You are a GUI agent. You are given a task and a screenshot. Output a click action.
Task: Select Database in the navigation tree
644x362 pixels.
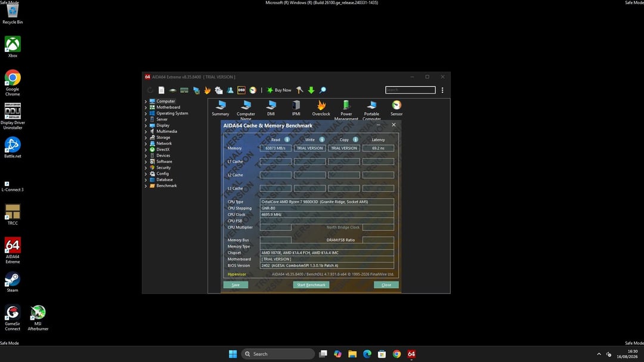[165, 180]
